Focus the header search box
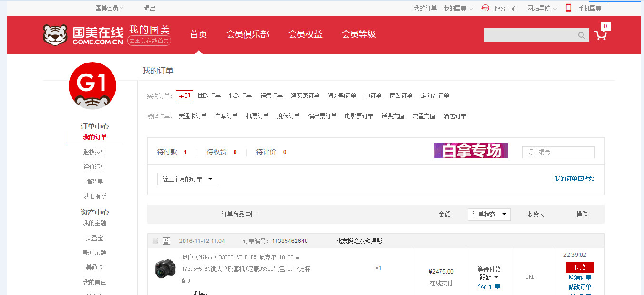This screenshot has width=644, height=295. 530,35
